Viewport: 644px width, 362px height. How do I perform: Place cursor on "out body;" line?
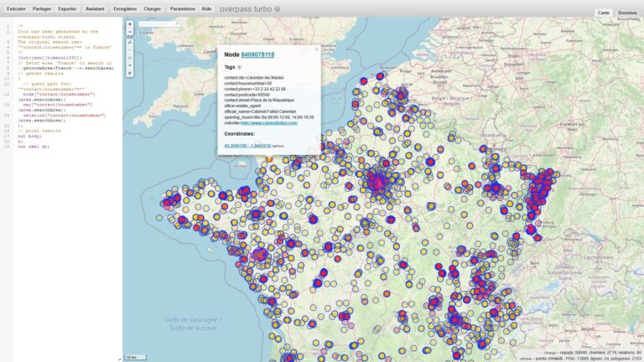click(29, 136)
